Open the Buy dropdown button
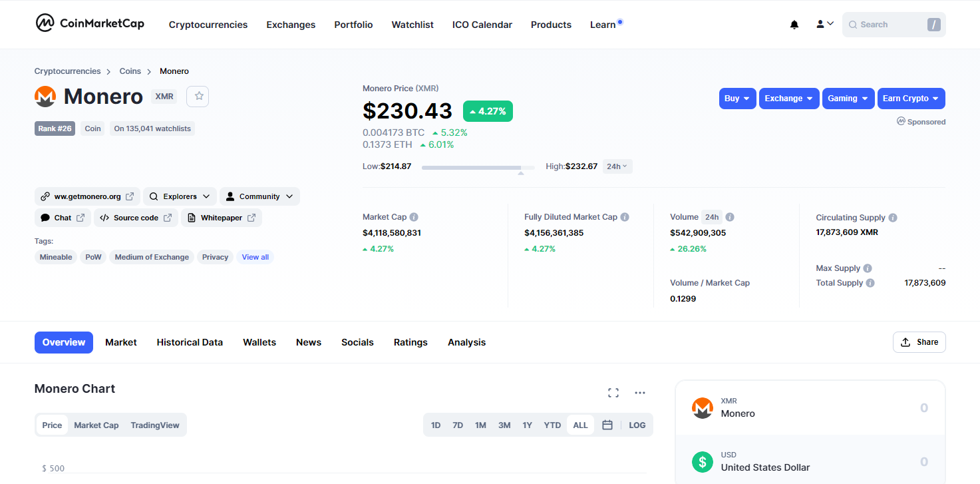The height and width of the screenshot is (484, 980). tap(737, 99)
